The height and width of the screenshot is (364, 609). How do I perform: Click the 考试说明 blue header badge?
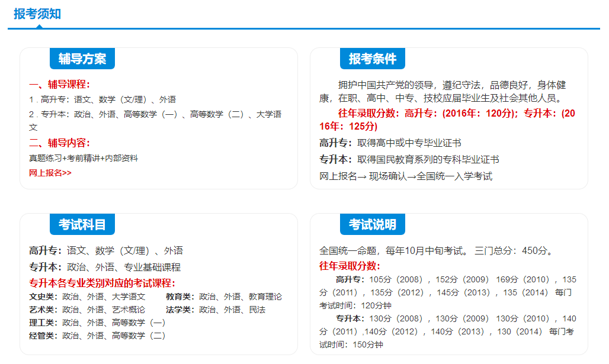click(372, 224)
